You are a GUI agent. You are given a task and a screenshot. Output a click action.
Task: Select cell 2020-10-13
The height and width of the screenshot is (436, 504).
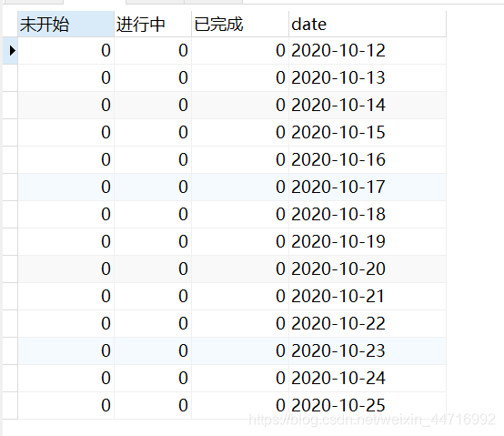368,77
